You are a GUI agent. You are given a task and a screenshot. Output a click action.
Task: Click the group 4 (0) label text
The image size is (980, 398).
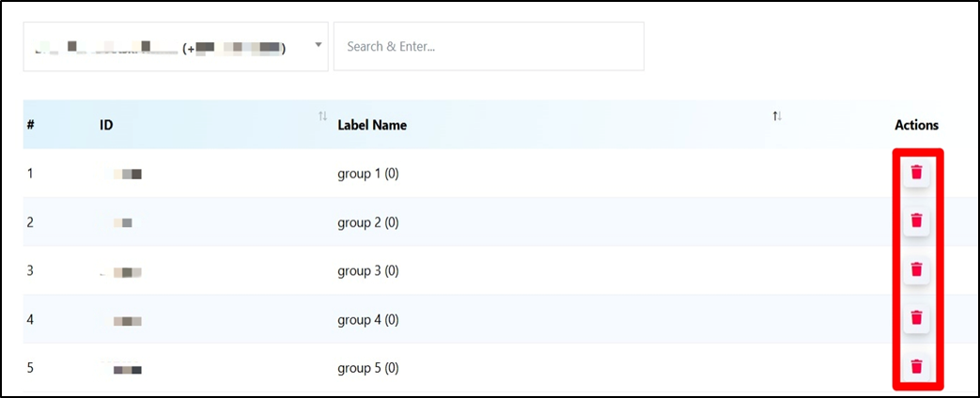click(368, 320)
